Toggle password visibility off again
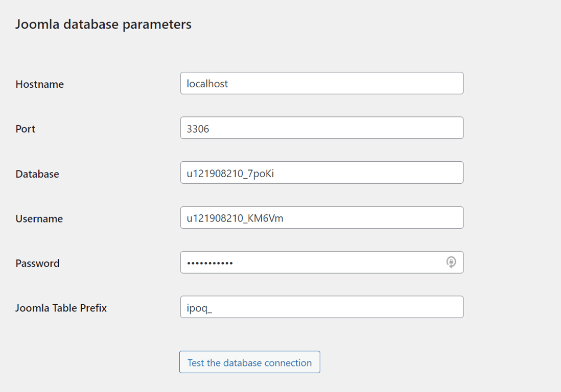561x392 pixels. coord(452,262)
